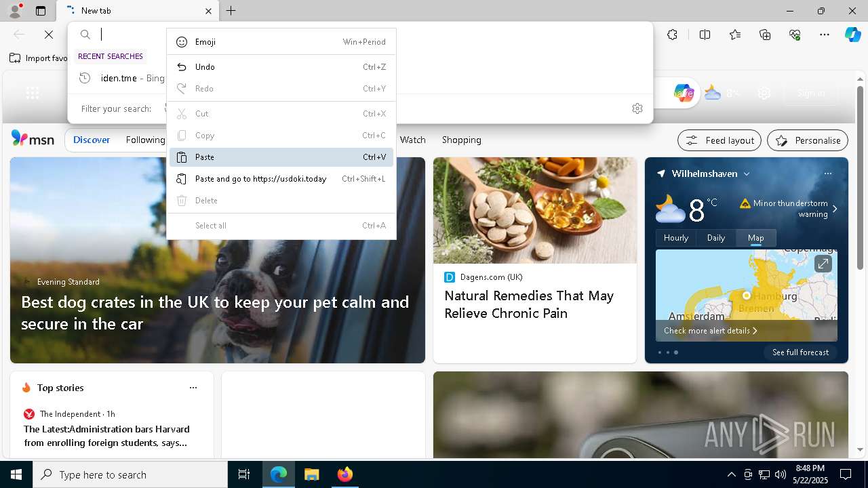Open weather card more options ellipsis
The height and width of the screenshot is (488, 868).
(x=827, y=174)
